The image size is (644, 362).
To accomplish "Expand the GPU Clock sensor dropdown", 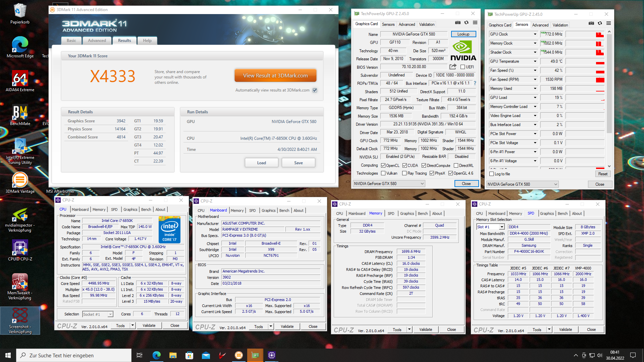I will tap(535, 34).
